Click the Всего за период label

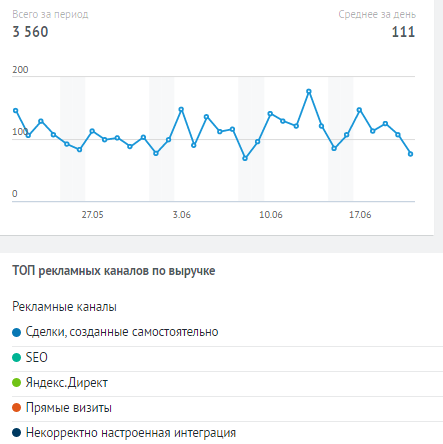50,14
